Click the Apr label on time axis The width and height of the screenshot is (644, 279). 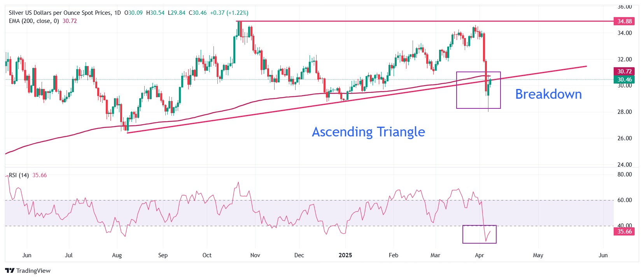pyautogui.click(x=479, y=255)
